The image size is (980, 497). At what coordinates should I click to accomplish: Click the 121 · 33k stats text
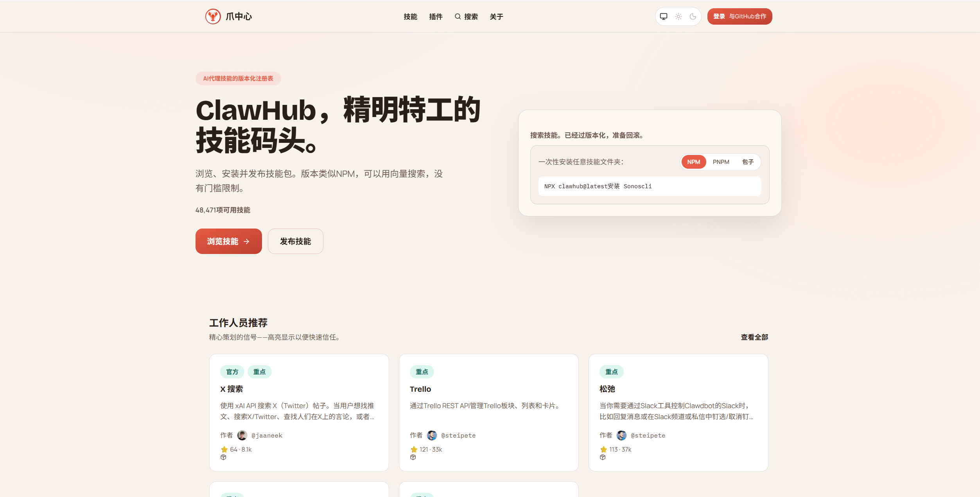tap(431, 449)
